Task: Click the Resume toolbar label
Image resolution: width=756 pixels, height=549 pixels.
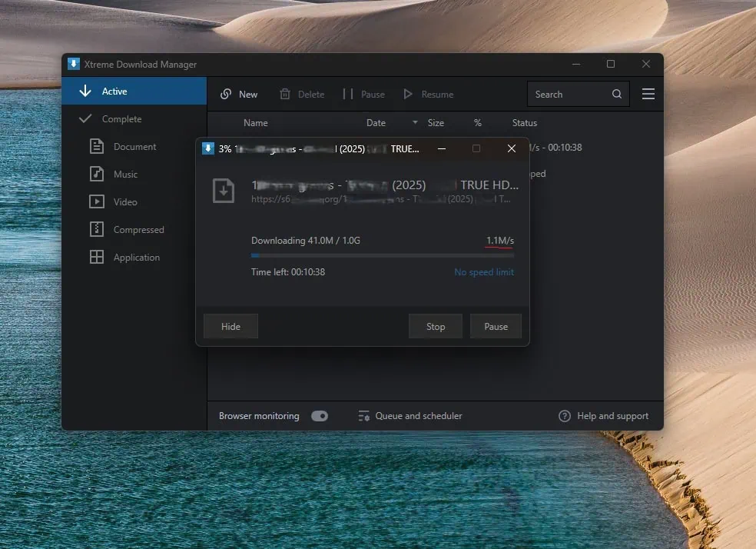Action: 437,95
